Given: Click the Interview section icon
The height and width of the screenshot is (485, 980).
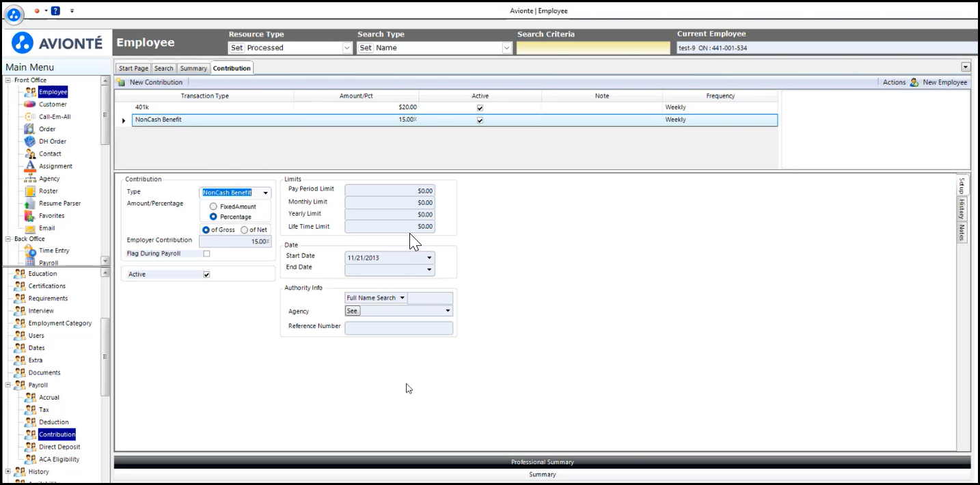Looking at the screenshot, I should click(x=20, y=310).
